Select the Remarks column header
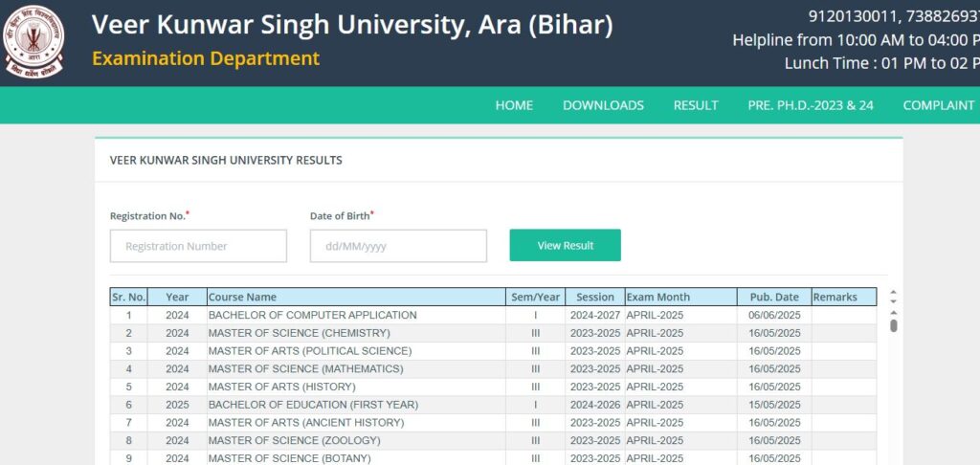Screen dimensions: 980x465 844,297
